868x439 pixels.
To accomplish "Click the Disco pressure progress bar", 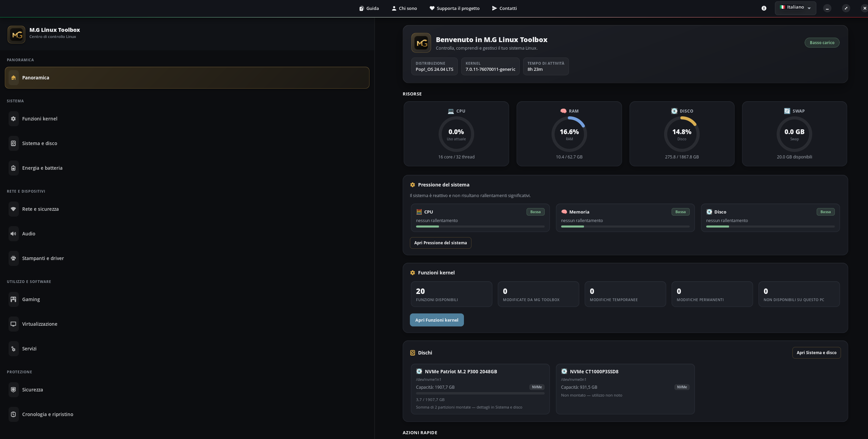I will click(770, 227).
